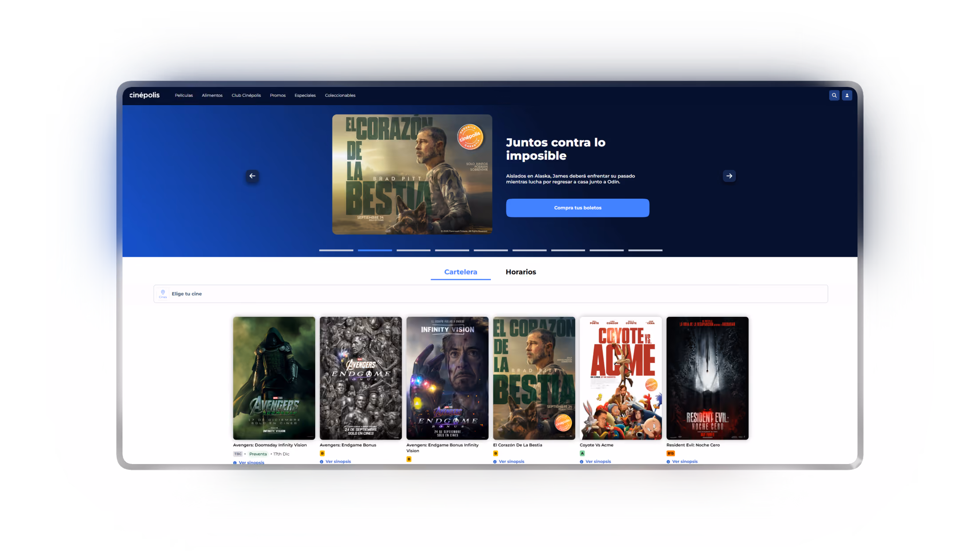Click the TBC rating badge for Doomsday
The image size is (980, 551).
(x=238, y=454)
